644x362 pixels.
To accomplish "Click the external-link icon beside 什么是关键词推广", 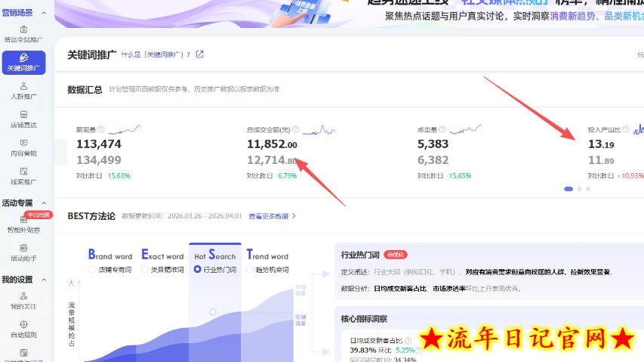I will pyautogui.click(x=199, y=54).
